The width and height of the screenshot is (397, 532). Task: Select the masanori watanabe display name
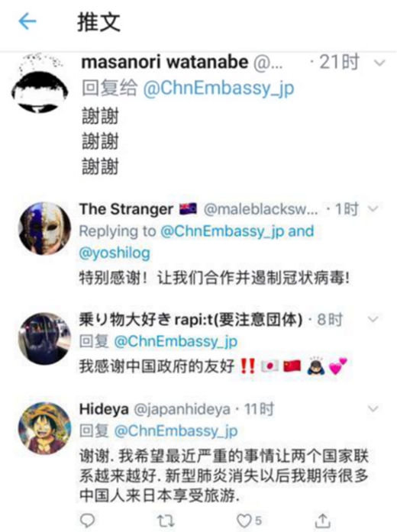[x=165, y=63]
